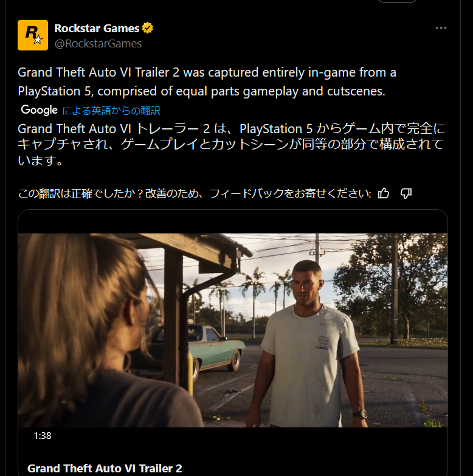Viewport: 473px width, 476px height.
Task: Click the teal car in the video frame
Action: tap(217, 348)
